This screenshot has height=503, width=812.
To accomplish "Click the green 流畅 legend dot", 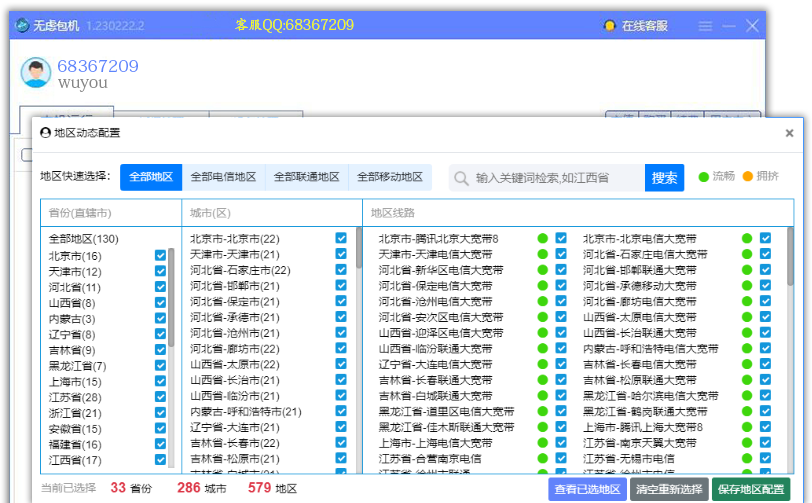I will click(x=703, y=177).
